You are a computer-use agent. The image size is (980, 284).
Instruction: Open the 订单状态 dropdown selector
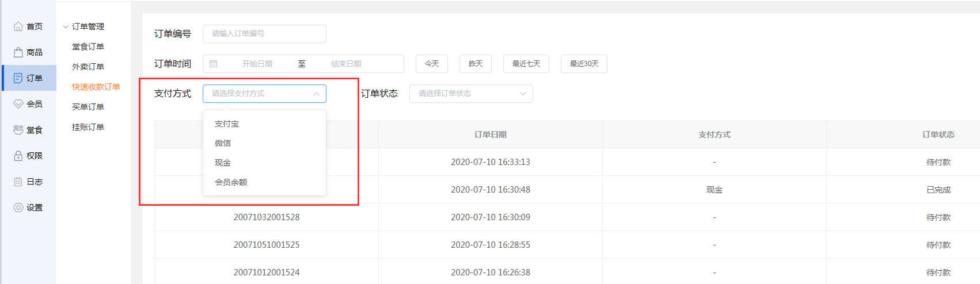[x=471, y=94]
